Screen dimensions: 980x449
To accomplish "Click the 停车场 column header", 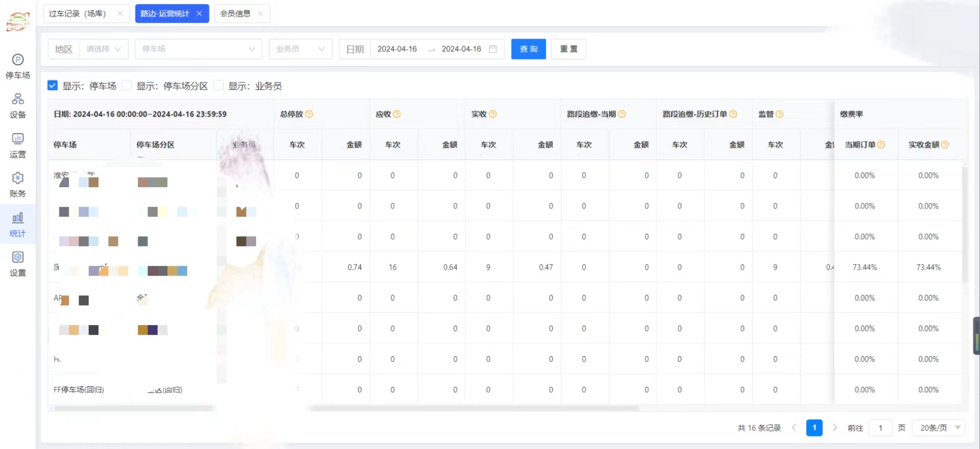I will tap(65, 145).
